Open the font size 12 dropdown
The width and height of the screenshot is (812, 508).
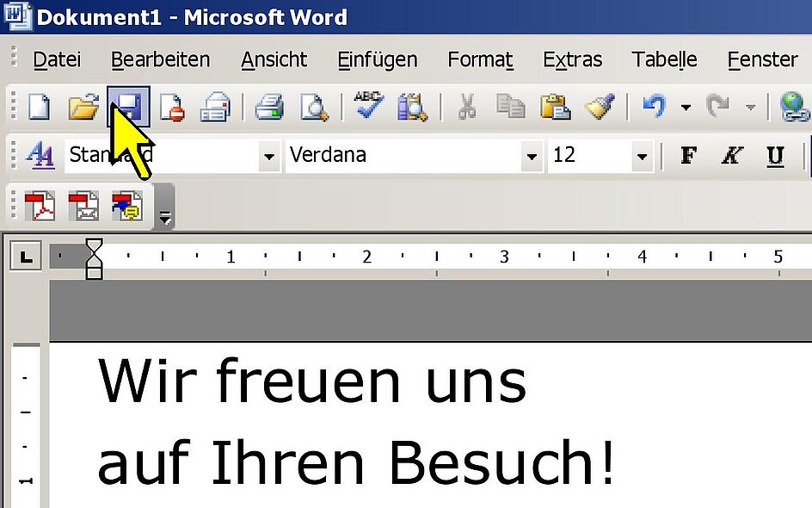[x=642, y=156]
